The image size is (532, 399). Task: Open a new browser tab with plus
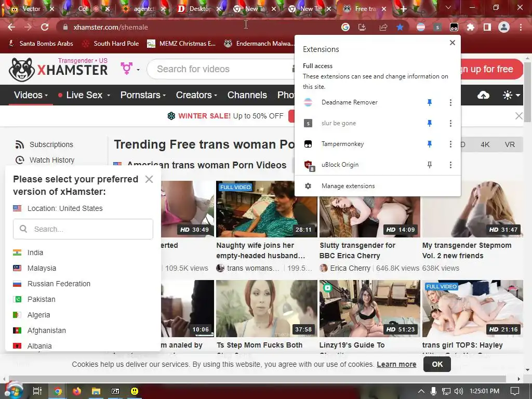point(403,9)
